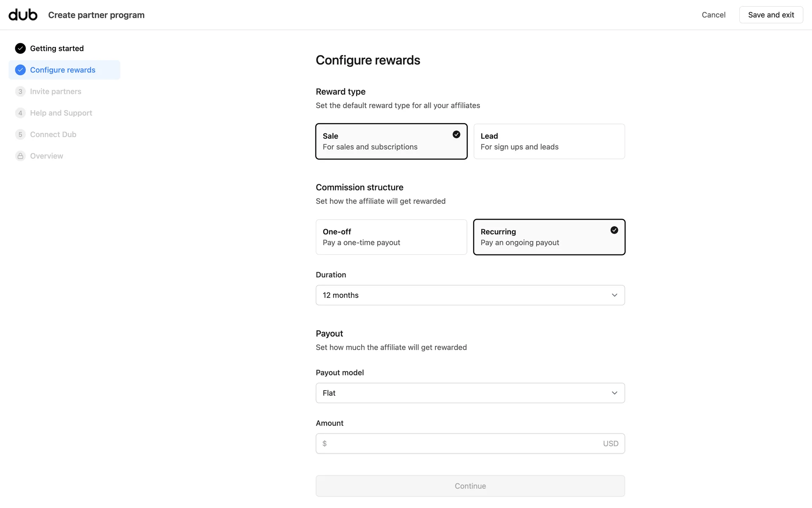
Task: Click the dub logo
Action: tap(23, 15)
